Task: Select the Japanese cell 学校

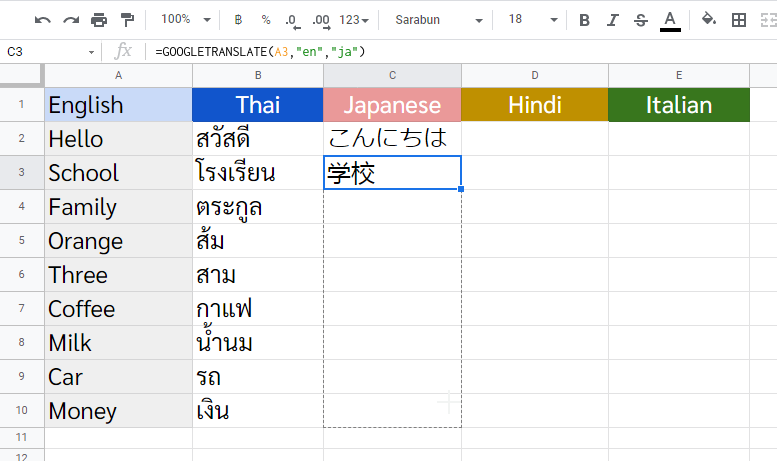Action: 392,173
